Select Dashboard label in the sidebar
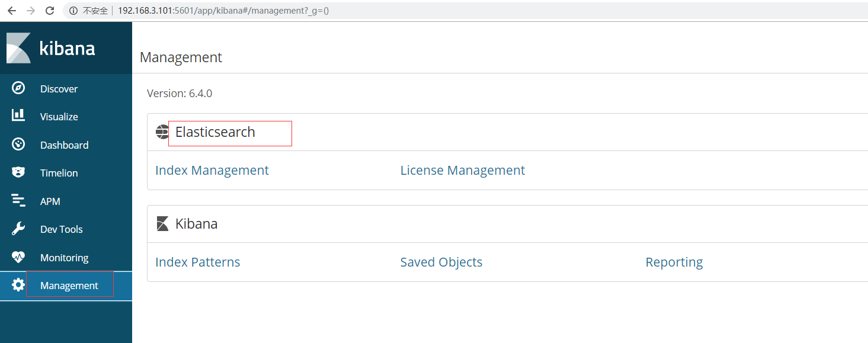 [x=64, y=145]
